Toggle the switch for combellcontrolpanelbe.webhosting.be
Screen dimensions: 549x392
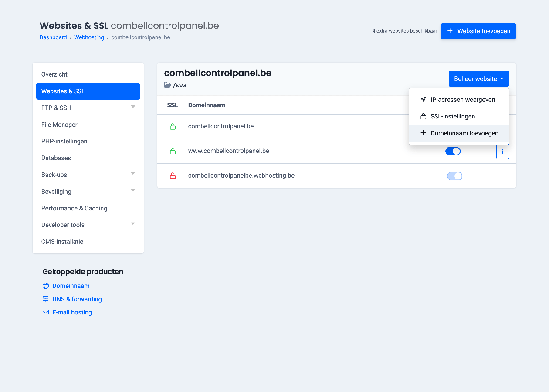(x=454, y=176)
